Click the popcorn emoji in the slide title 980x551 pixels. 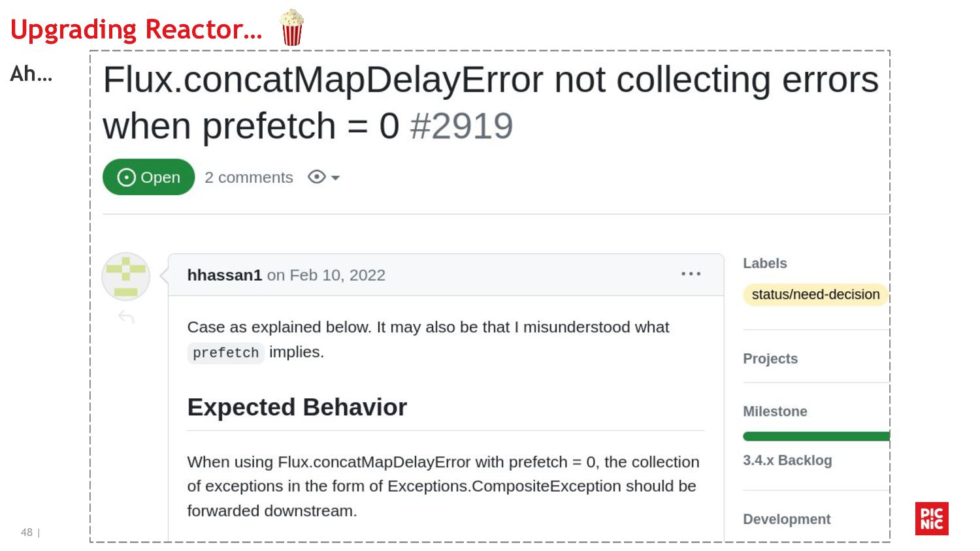pos(291,27)
